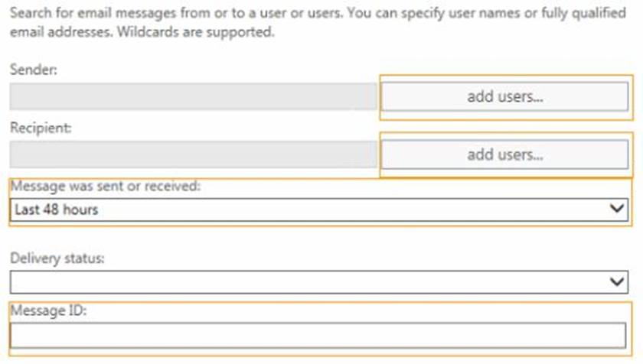Click the Sender label
This screenshot has width=643, height=364.
point(34,70)
